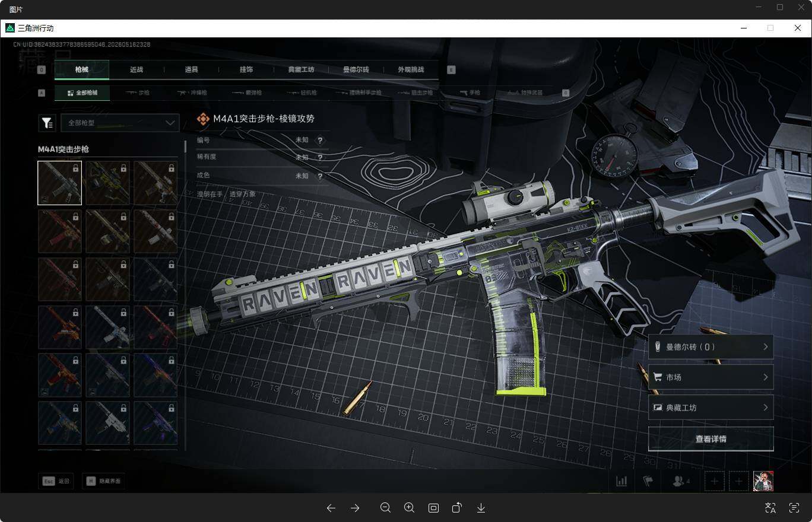The image size is (812, 522).
Task: Switch to the 道具 tab
Action: tap(191, 69)
